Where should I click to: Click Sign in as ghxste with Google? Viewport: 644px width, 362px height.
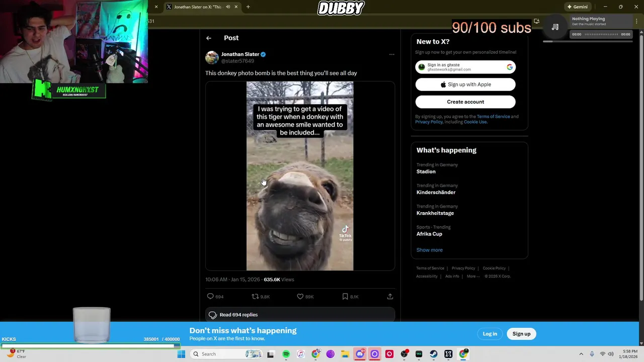(465, 67)
